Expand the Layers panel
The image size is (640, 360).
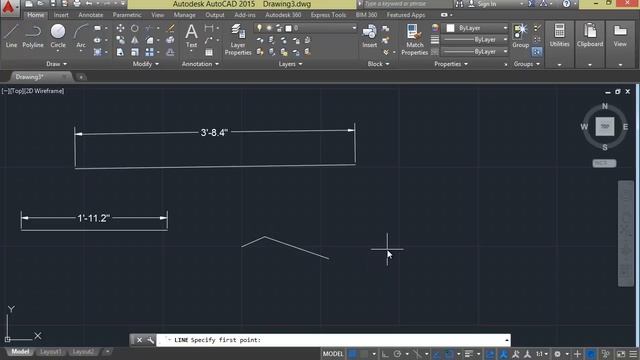(x=291, y=64)
